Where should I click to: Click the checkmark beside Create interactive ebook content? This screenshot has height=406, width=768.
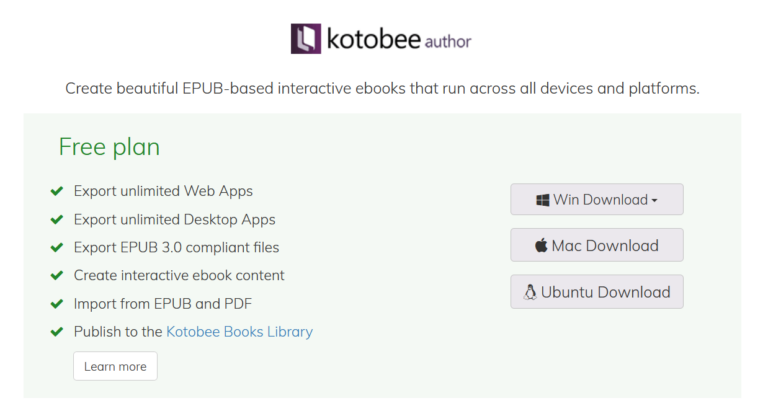(56, 275)
